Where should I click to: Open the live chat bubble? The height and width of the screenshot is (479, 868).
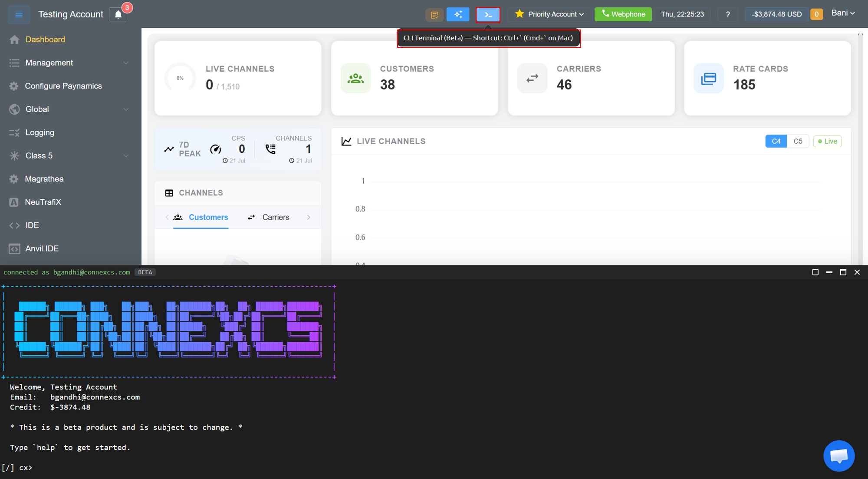click(838, 456)
